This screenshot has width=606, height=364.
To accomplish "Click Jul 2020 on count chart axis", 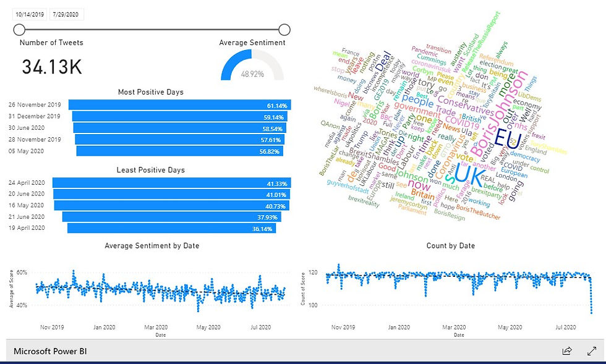I will pyautogui.click(x=565, y=328).
